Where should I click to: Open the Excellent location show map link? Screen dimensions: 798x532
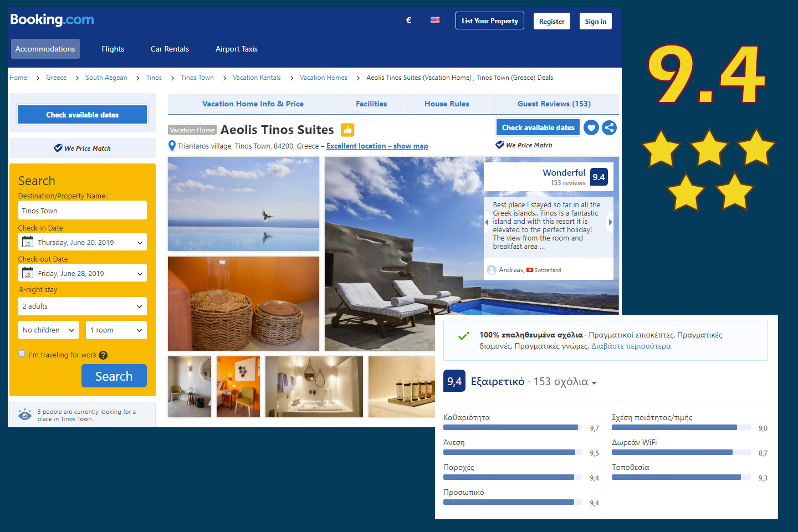377,146
